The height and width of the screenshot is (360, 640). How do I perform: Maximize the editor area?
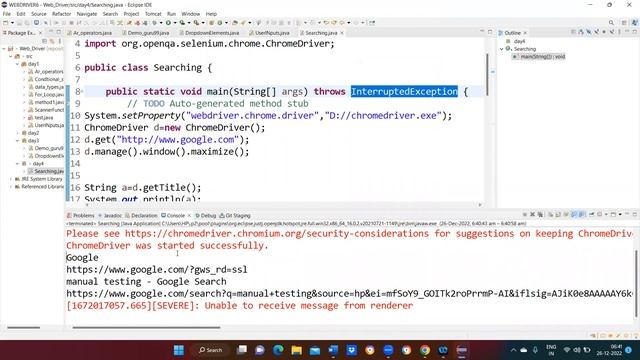click(x=490, y=32)
